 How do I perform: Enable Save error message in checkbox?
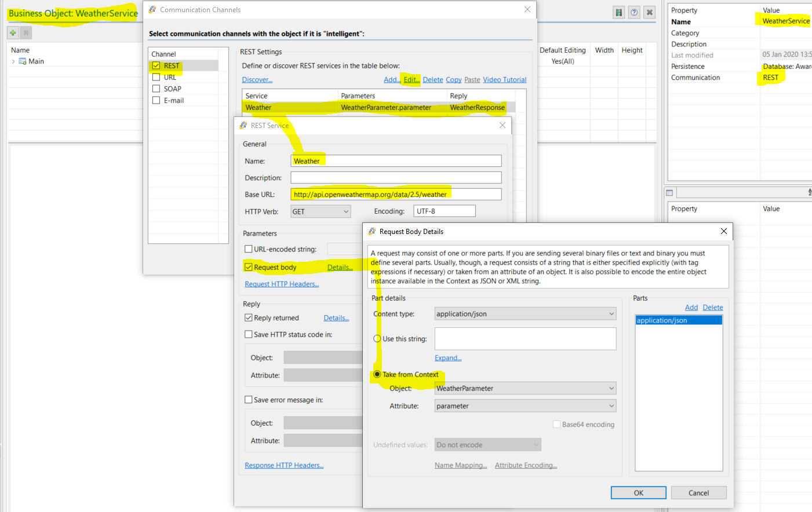click(249, 400)
